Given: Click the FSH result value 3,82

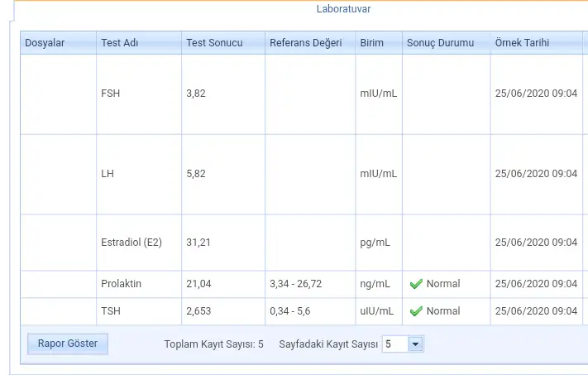Looking at the screenshot, I should click(x=196, y=94).
